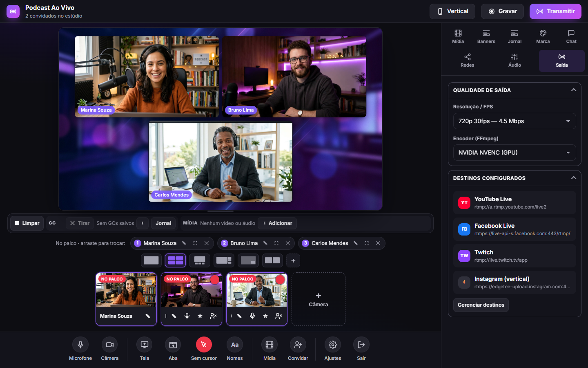This screenshot has height=368, width=588.
Task: Open Mídia from the bottom bar
Action: 269,345
